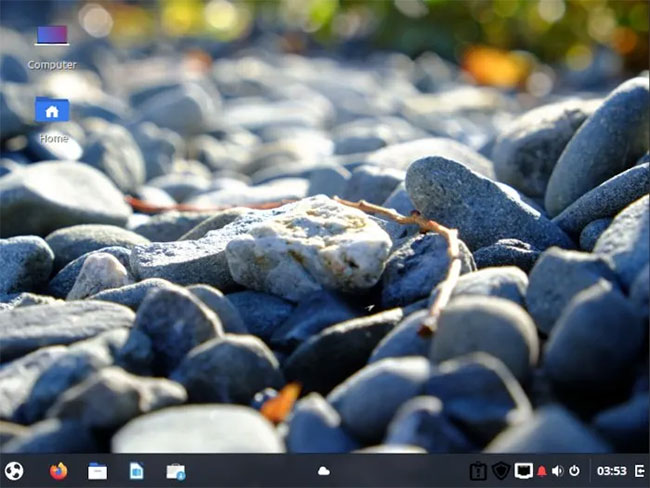Open the power options icon
650x488 pixels.
pyautogui.click(x=574, y=471)
